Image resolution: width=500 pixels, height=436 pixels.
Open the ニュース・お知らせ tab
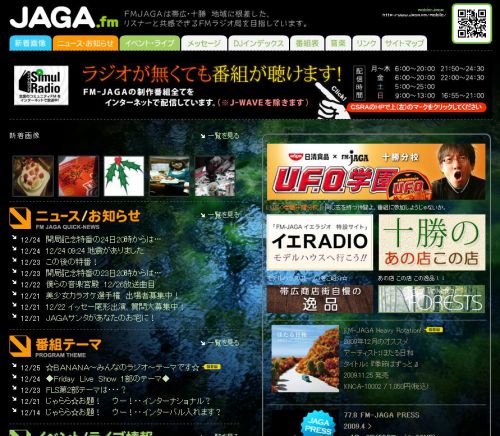click(85, 43)
